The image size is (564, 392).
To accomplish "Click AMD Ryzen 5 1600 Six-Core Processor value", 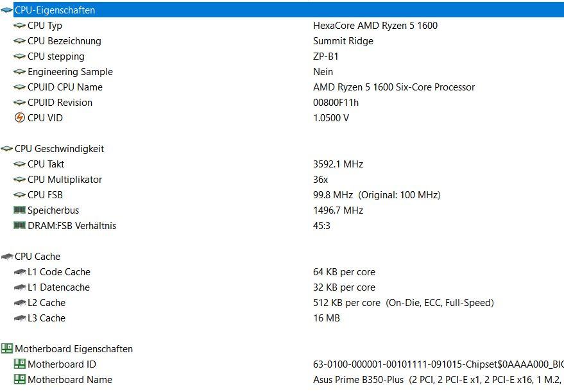I will (394, 87).
